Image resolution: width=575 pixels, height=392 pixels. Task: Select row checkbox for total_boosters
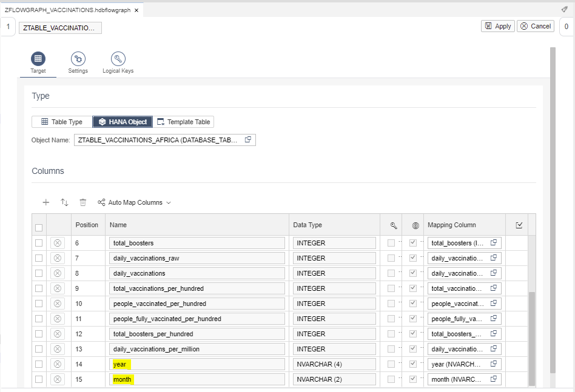click(39, 243)
